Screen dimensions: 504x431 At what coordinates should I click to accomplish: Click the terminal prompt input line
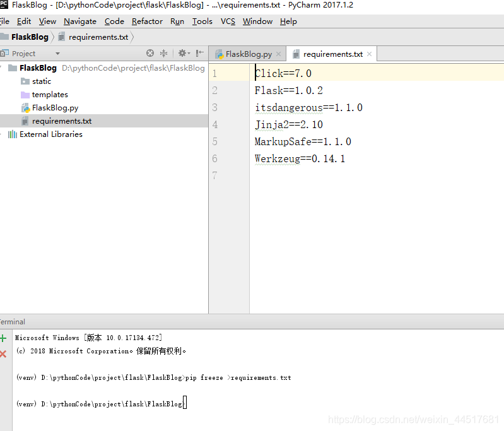pos(102,404)
